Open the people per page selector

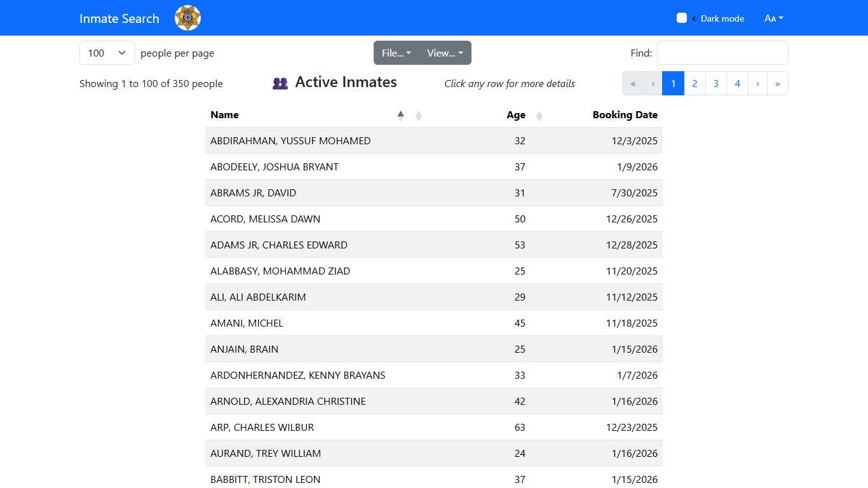pyautogui.click(x=107, y=53)
